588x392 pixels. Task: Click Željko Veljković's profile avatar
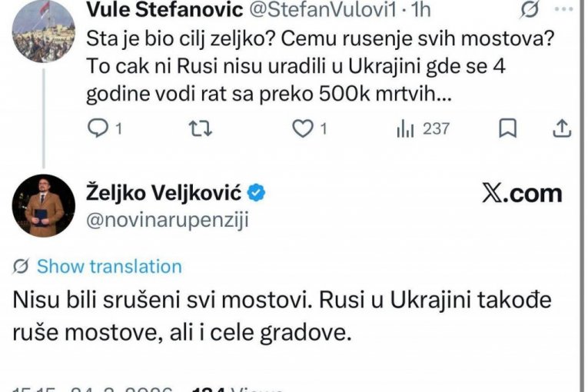tap(43, 205)
